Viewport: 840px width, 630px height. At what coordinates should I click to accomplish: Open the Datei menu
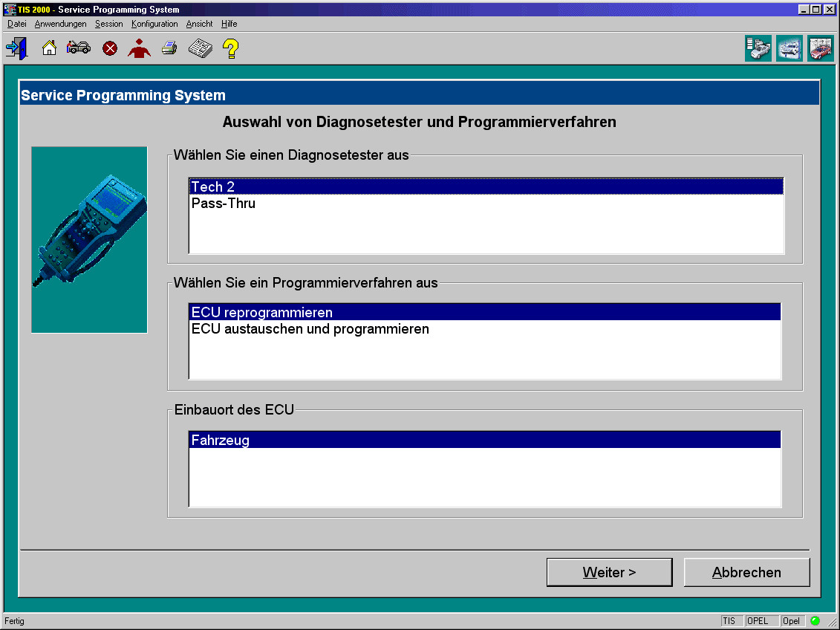tap(16, 24)
